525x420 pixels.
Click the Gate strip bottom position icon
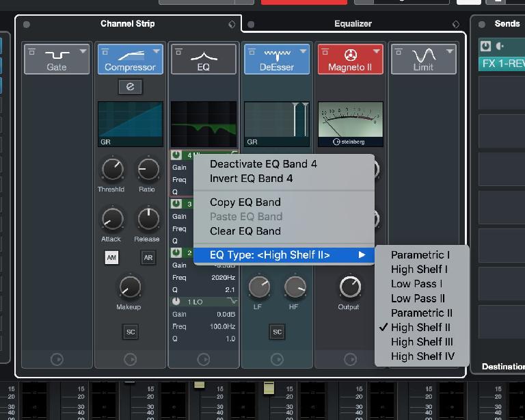(x=57, y=359)
